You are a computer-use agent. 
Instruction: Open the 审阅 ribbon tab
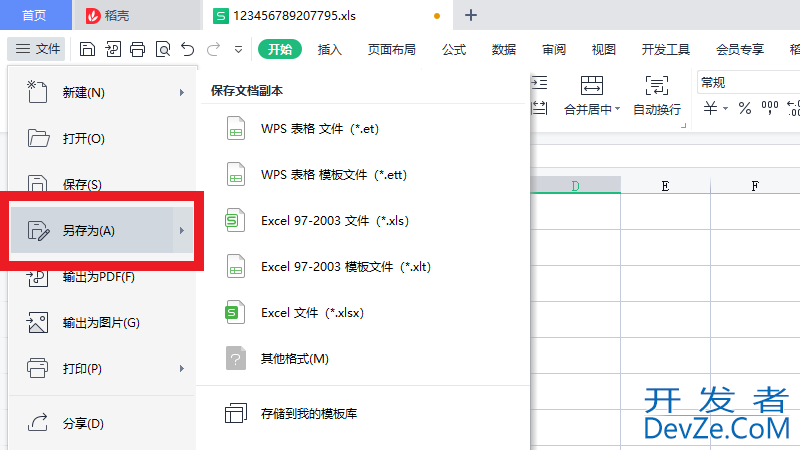(x=554, y=49)
